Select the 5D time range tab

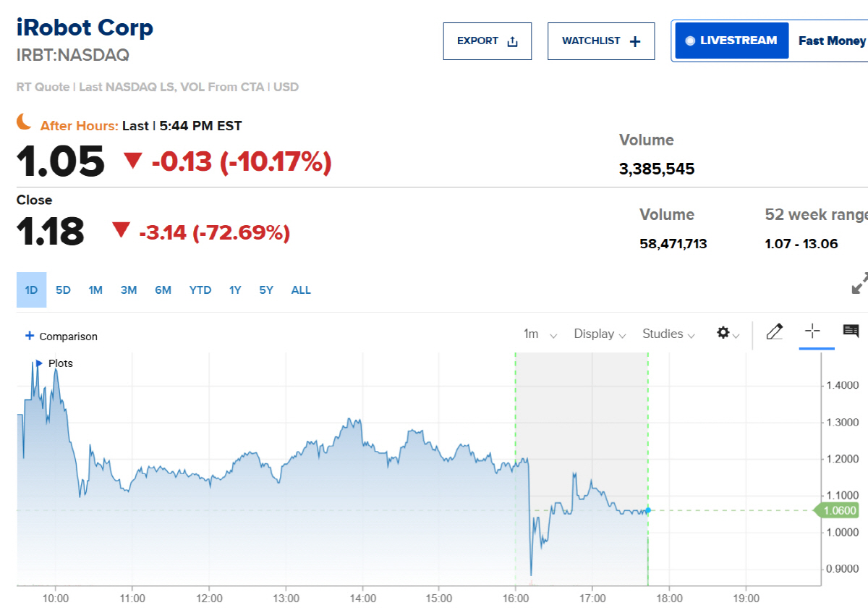(63, 290)
